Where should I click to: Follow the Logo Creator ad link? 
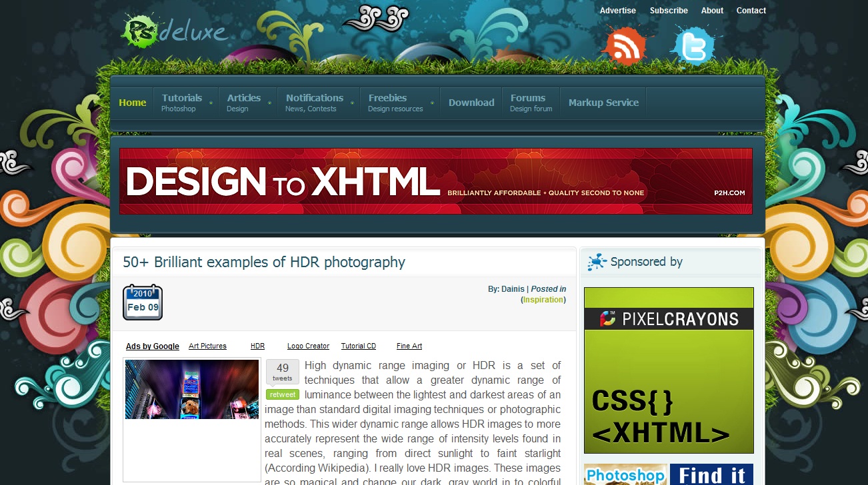[x=308, y=346]
